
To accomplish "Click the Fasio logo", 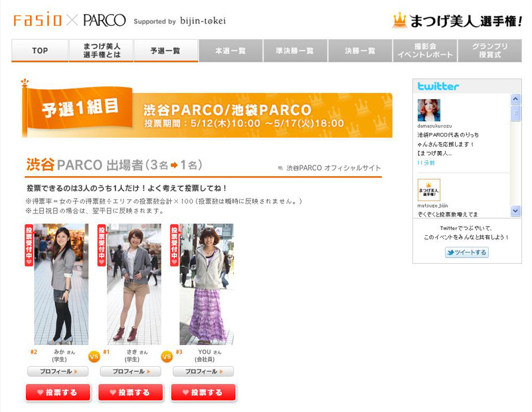I will coord(37,19).
